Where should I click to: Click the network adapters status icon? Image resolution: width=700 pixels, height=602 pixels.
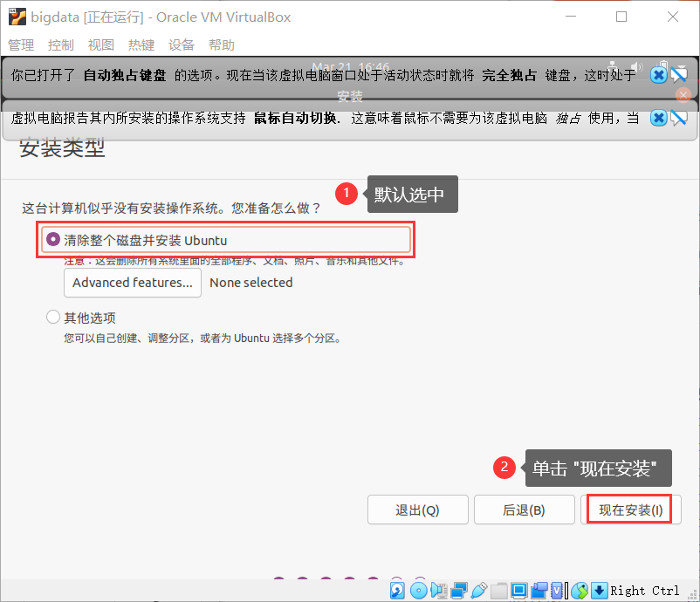tap(459, 591)
